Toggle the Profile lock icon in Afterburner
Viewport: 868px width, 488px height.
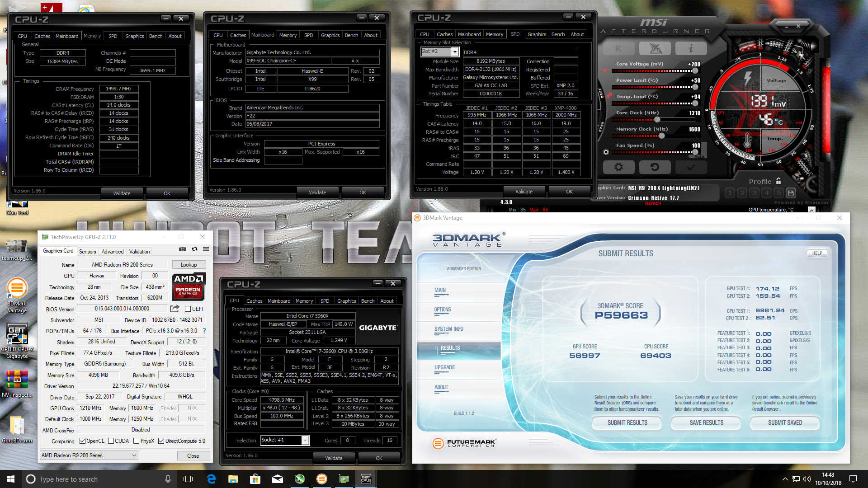point(778,181)
